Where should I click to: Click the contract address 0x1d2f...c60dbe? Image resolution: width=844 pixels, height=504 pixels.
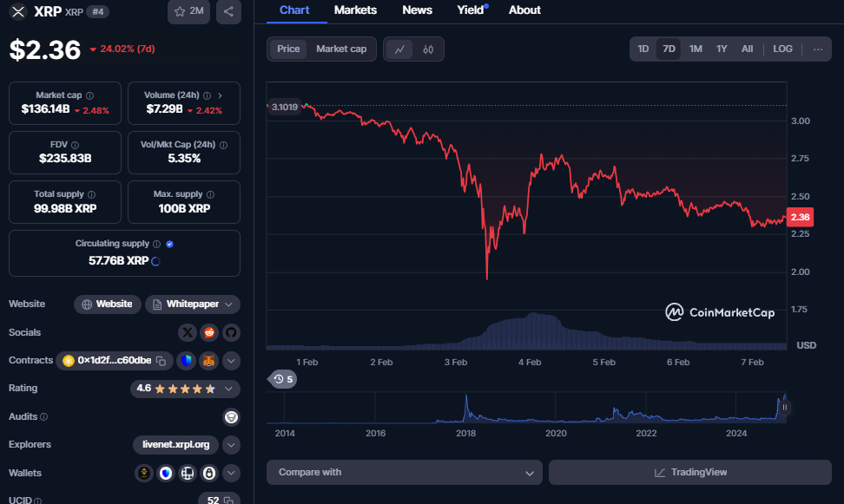coord(114,360)
